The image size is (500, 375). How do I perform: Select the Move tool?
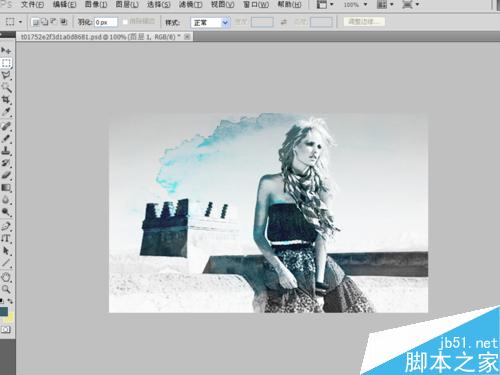click(6, 51)
